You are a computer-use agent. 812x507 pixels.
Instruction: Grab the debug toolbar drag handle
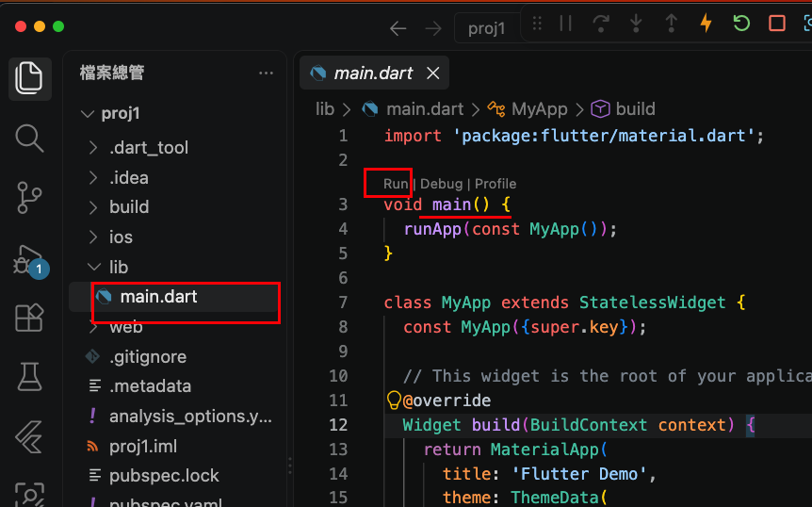click(x=537, y=24)
